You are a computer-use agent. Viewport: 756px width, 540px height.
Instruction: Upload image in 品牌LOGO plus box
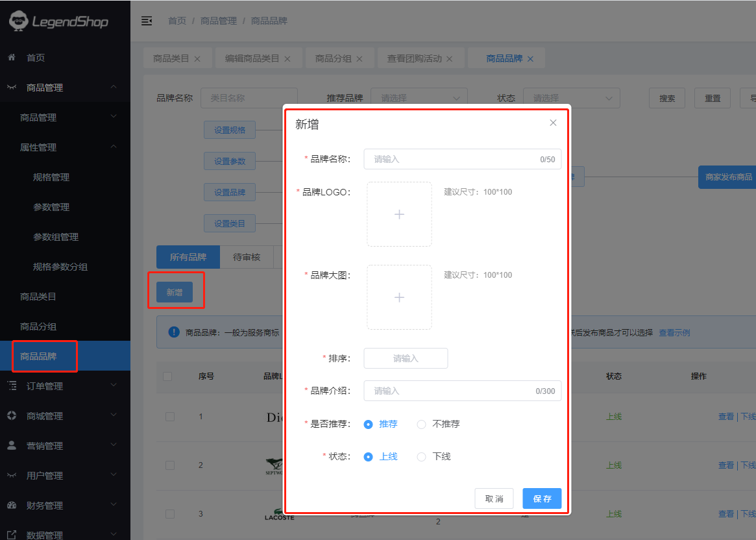click(399, 214)
